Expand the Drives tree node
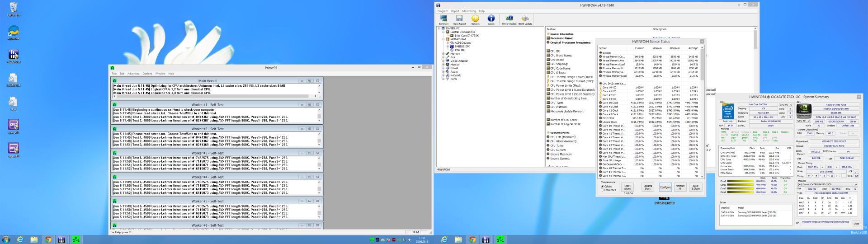The height and width of the screenshot is (244, 868). pos(443,68)
